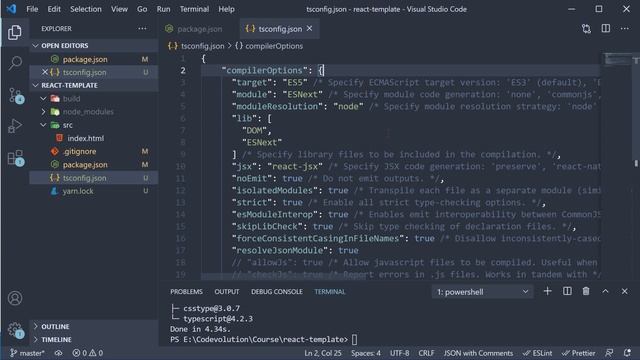The image size is (640, 360).
Task: Close the tsconfig.json editor tab
Action: 309,29
